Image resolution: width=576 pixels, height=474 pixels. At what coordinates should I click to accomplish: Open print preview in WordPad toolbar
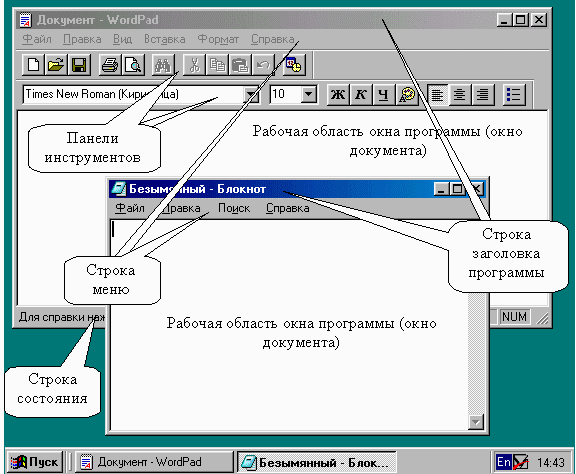click(133, 65)
